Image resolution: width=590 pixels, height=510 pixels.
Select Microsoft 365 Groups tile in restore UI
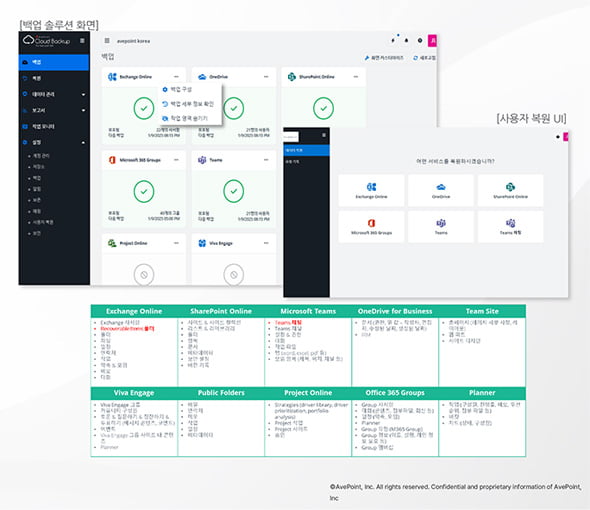pyautogui.click(x=371, y=227)
